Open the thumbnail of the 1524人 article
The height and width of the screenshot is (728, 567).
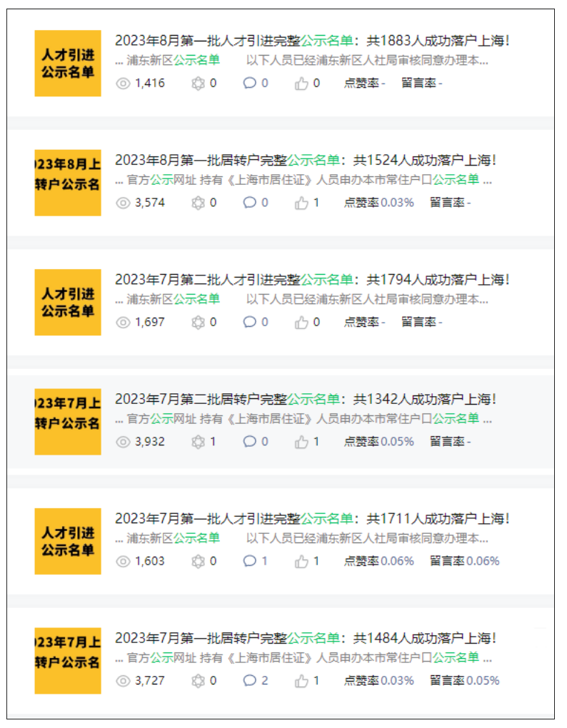coord(68,183)
